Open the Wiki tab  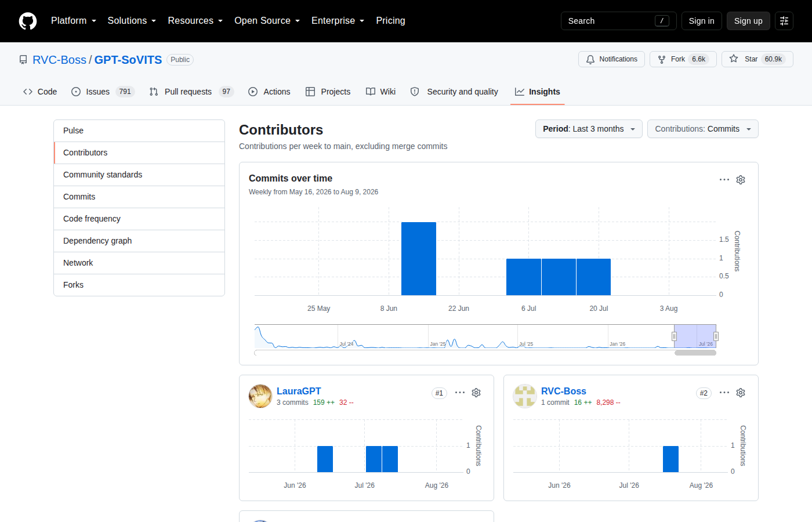[381, 92]
